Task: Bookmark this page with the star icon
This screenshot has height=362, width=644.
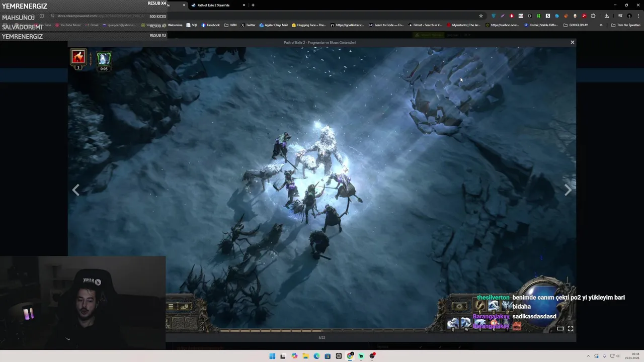Action: click(481, 16)
